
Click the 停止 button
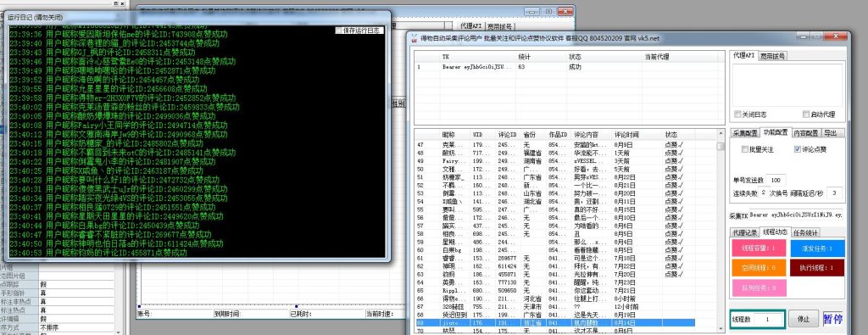[804, 319]
